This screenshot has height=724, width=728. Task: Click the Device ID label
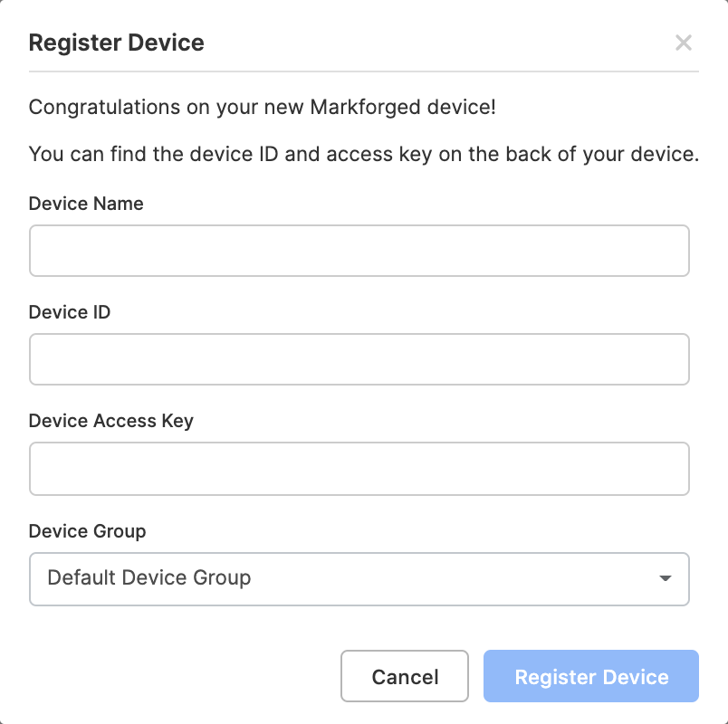coord(69,312)
